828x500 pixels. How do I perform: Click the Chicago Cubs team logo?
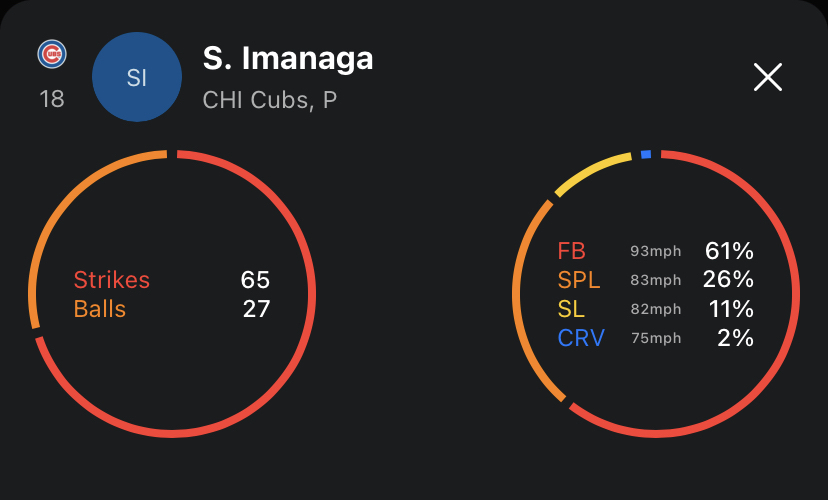51,55
